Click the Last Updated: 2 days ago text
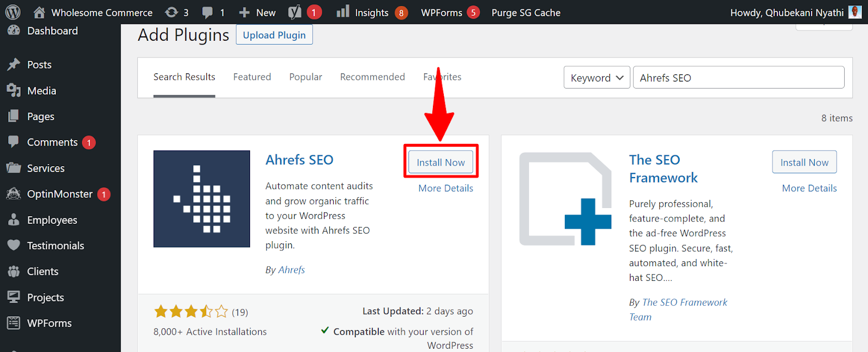 pyautogui.click(x=418, y=311)
